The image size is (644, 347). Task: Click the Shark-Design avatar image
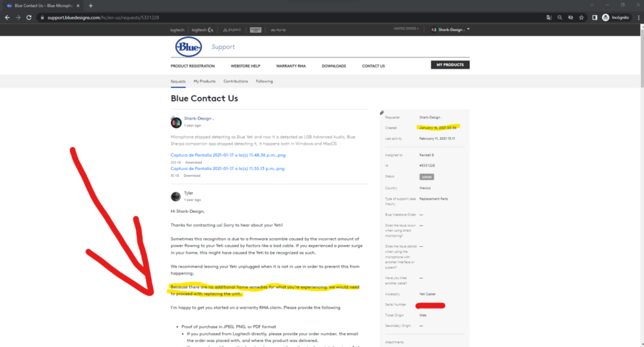point(176,122)
